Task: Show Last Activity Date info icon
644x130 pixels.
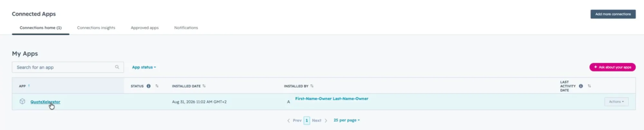Action: click(x=581, y=86)
